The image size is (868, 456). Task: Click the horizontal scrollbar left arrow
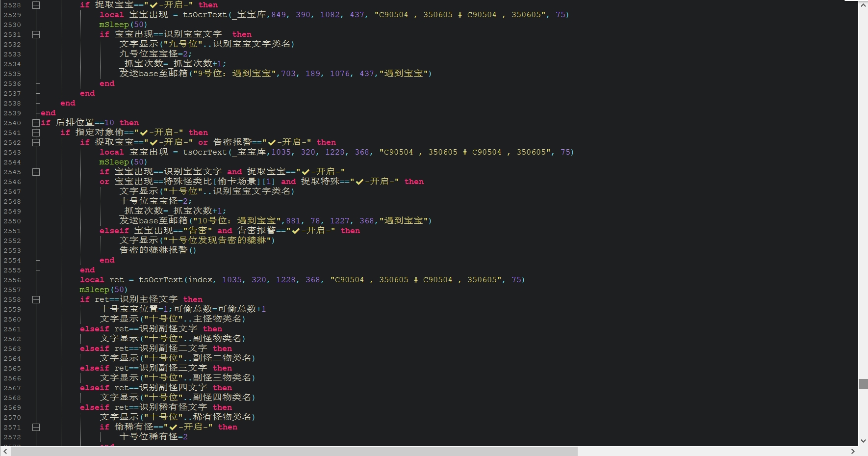pos(5,451)
